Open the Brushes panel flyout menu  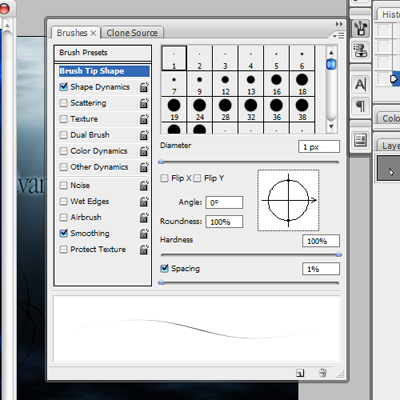point(338,35)
